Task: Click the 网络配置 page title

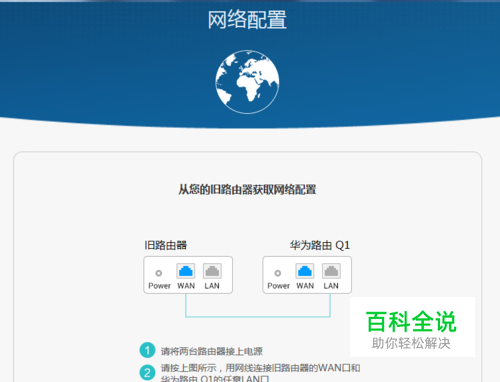Action: [x=247, y=20]
